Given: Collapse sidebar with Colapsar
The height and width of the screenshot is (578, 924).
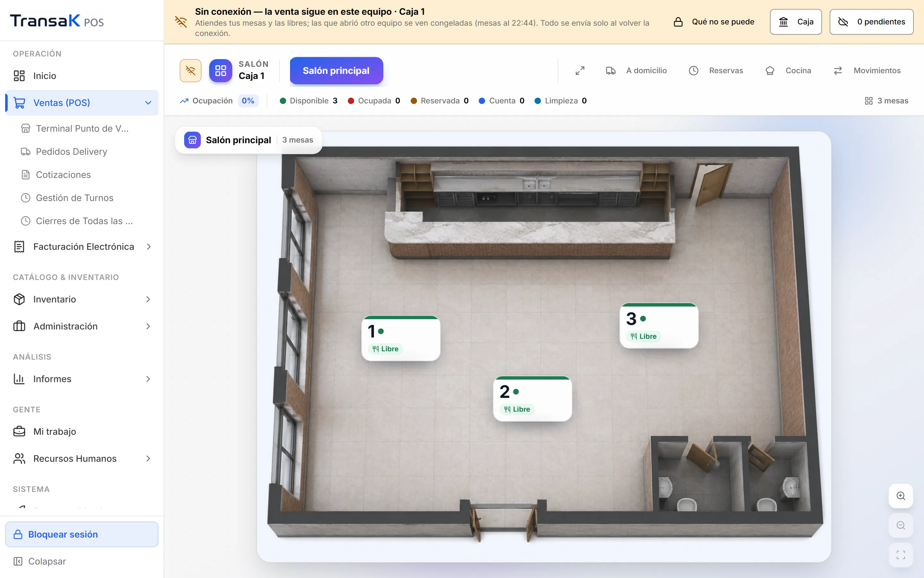Looking at the screenshot, I should (x=82, y=561).
